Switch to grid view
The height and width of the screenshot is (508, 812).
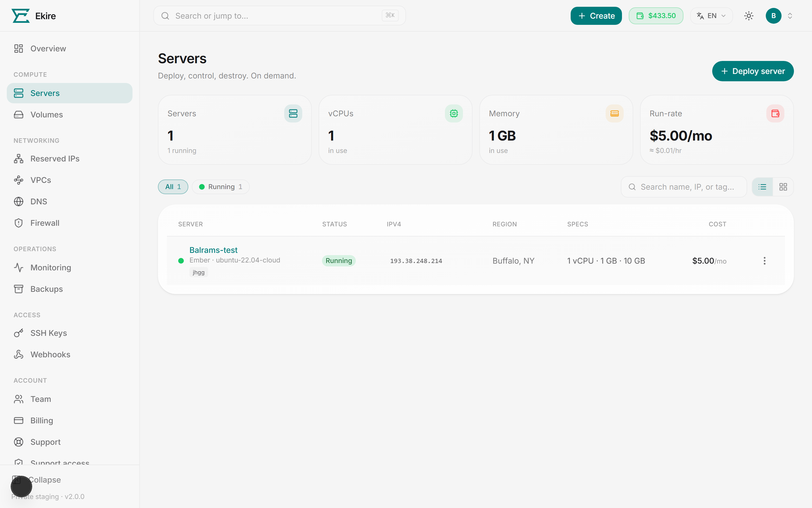783,187
